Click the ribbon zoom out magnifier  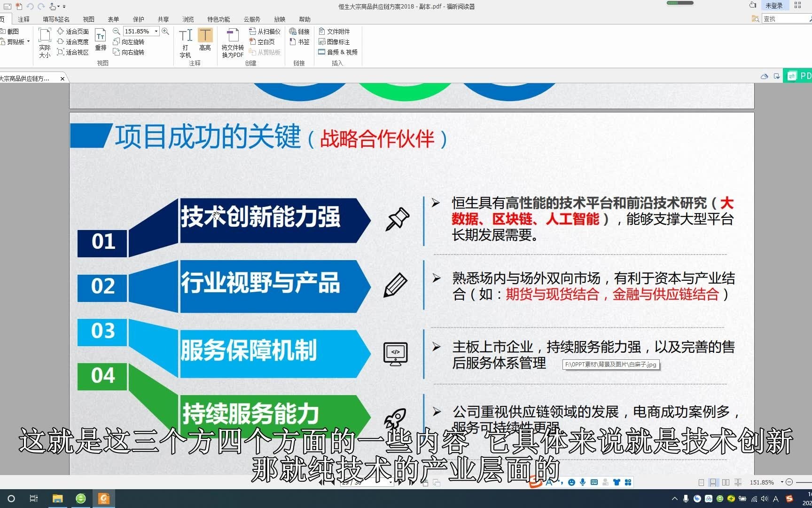116,32
